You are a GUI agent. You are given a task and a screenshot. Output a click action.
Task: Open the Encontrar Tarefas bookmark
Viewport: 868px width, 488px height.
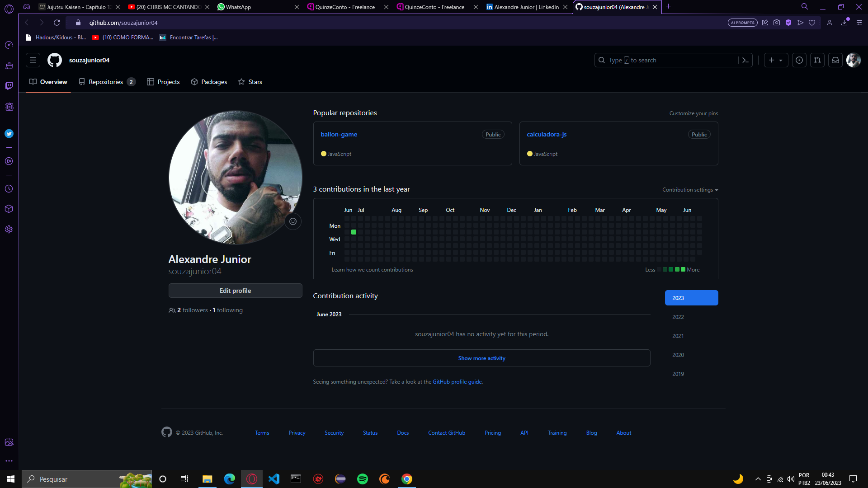tap(189, 38)
